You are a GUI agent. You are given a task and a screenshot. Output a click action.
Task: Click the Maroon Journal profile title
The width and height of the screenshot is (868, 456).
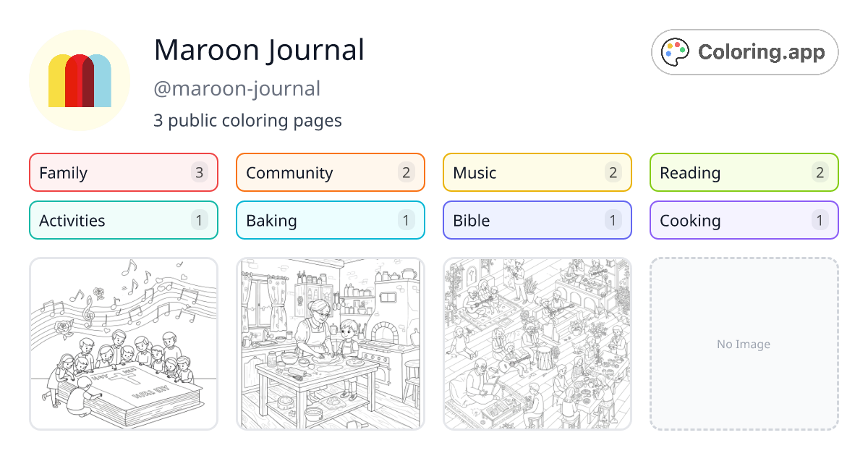(259, 50)
